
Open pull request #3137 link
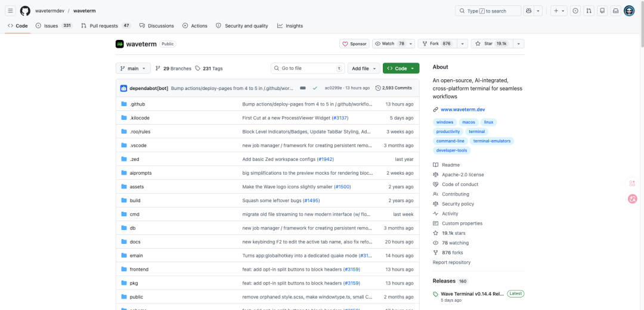pos(340,118)
